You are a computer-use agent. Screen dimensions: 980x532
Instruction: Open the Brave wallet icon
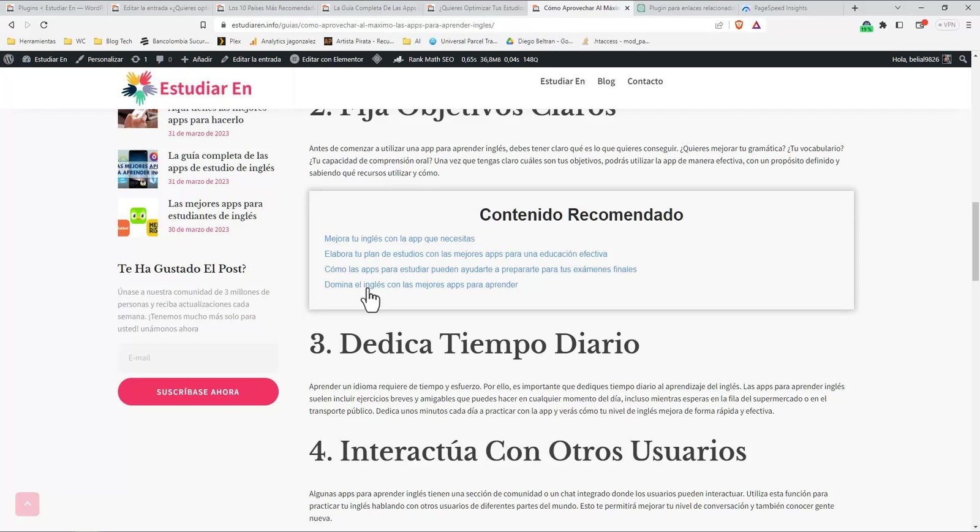tap(921, 25)
